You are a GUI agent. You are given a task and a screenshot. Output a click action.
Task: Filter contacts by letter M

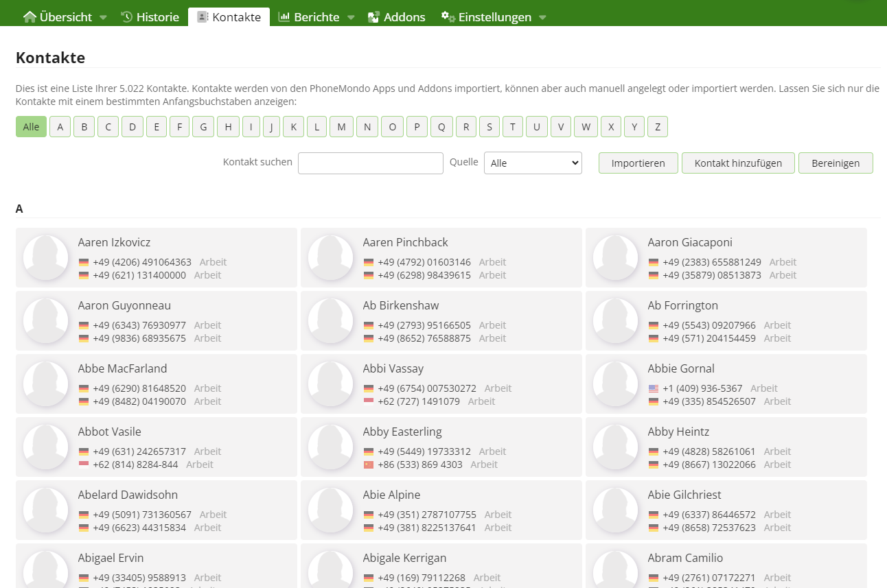click(341, 127)
